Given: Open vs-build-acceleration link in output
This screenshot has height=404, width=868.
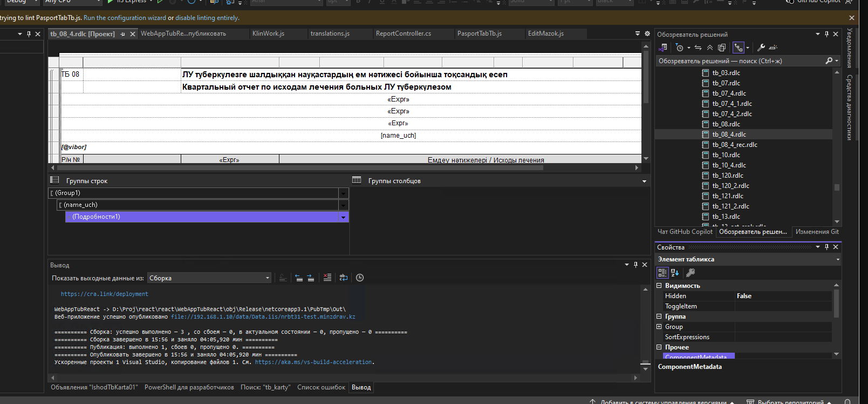Looking at the screenshot, I should (313, 362).
